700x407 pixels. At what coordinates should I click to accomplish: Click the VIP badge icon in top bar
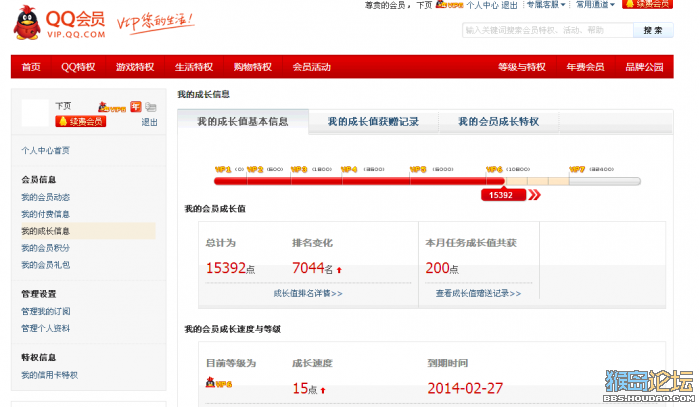[449, 5]
